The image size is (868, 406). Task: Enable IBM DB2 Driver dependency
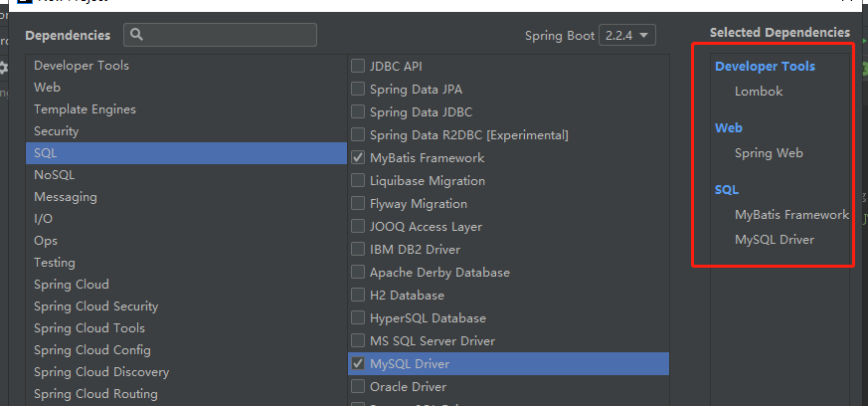pyautogui.click(x=358, y=249)
